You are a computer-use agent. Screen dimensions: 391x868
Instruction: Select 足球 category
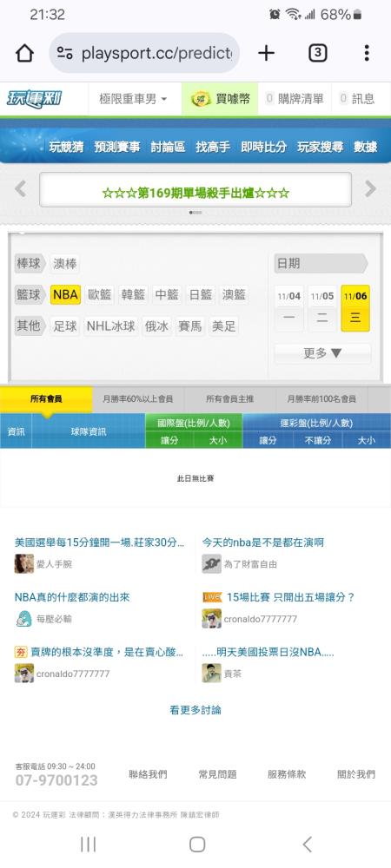point(65,326)
